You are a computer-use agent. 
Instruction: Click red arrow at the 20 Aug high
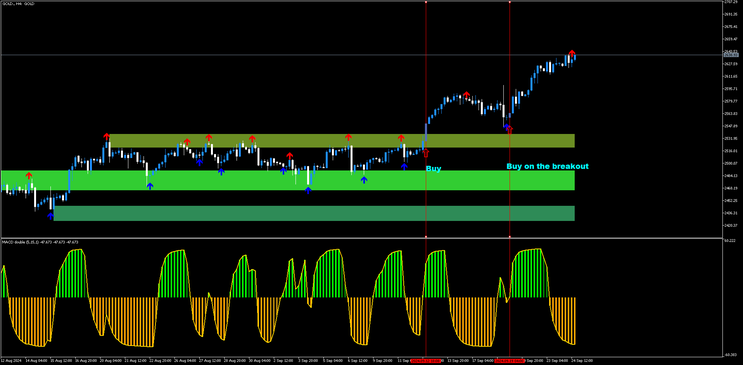pos(106,137)
